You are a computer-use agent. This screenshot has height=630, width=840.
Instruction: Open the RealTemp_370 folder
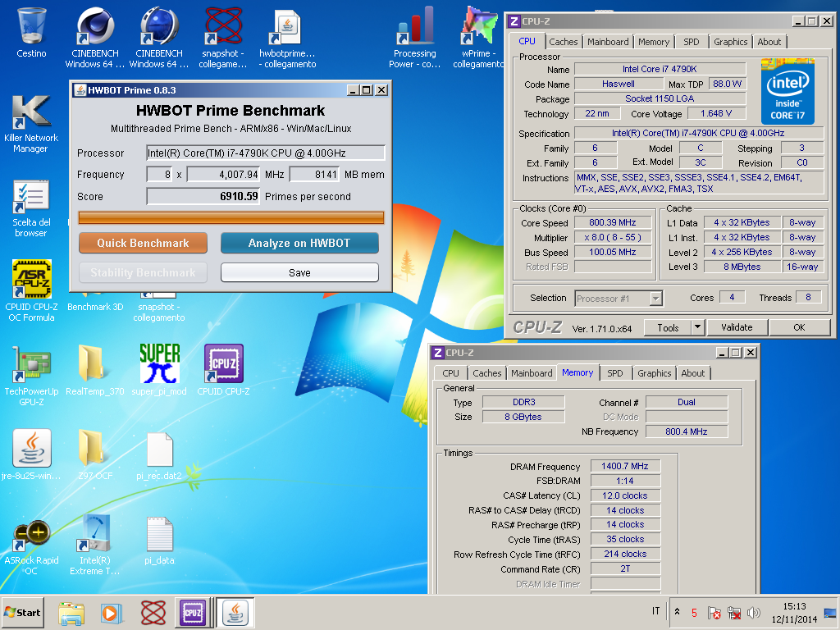(x=95, y=370)
